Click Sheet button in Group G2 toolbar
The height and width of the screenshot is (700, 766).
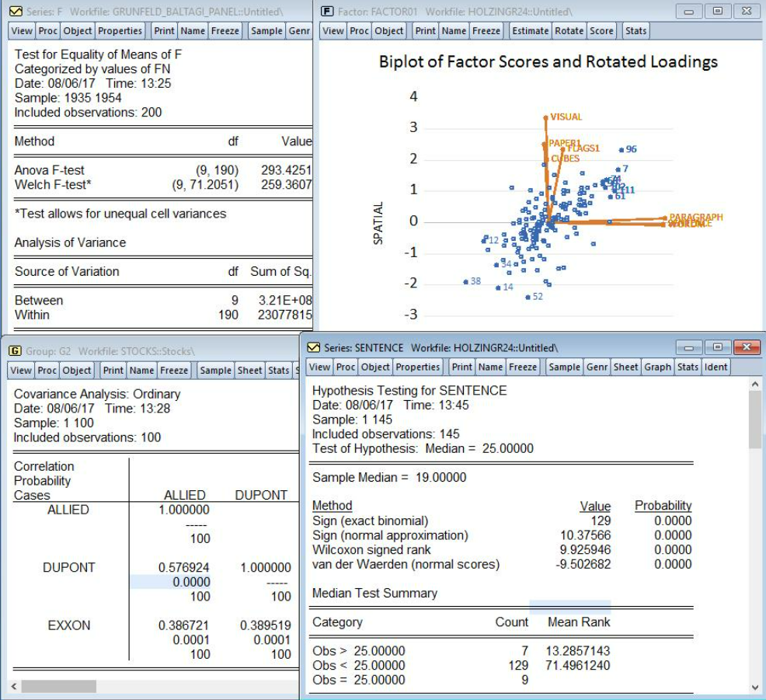(x=249, y=371)
